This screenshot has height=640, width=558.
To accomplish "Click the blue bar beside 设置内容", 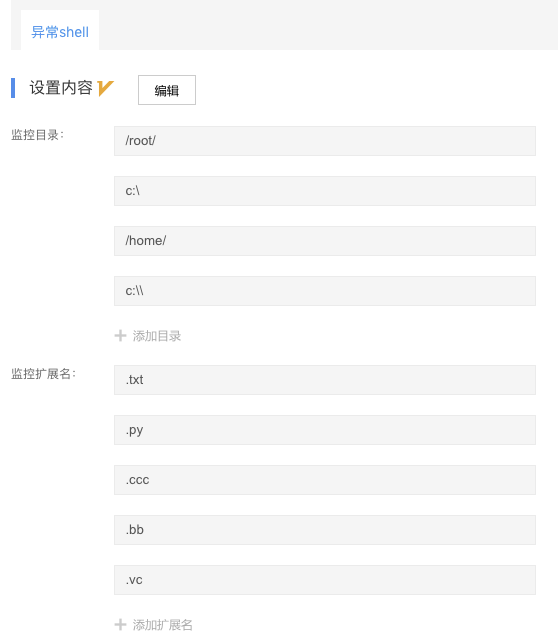I will (x=13, y=88).
